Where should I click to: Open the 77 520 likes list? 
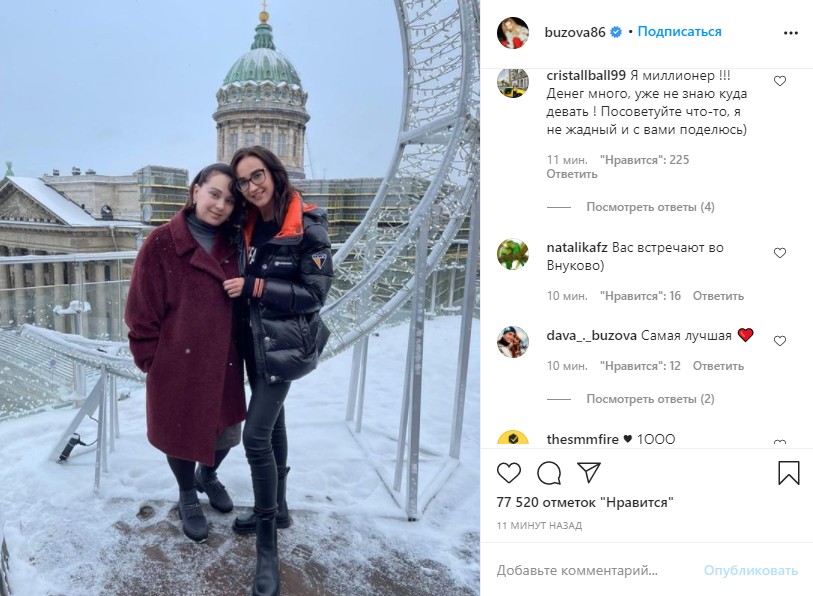tap(585, 502)
